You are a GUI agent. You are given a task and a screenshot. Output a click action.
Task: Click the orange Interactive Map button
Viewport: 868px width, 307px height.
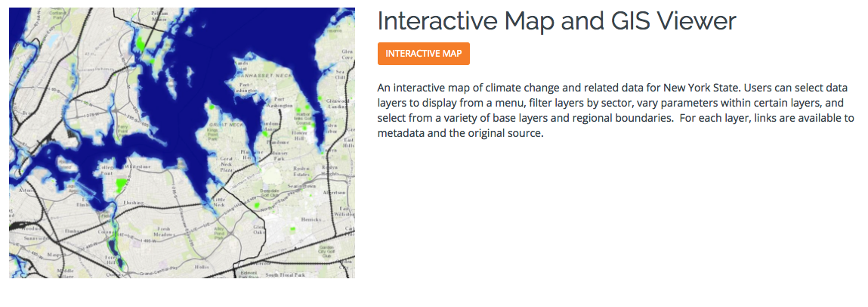click(424, 54)
